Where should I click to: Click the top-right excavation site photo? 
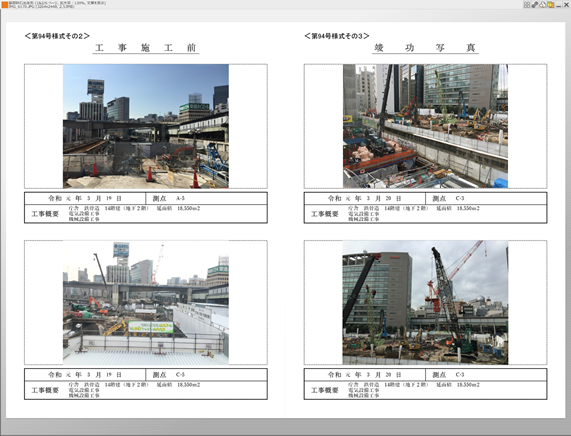[x=425, y=126]
